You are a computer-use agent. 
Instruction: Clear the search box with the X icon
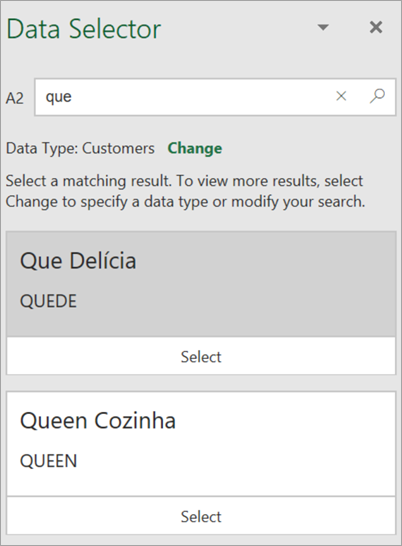click(x=341, y=96)
